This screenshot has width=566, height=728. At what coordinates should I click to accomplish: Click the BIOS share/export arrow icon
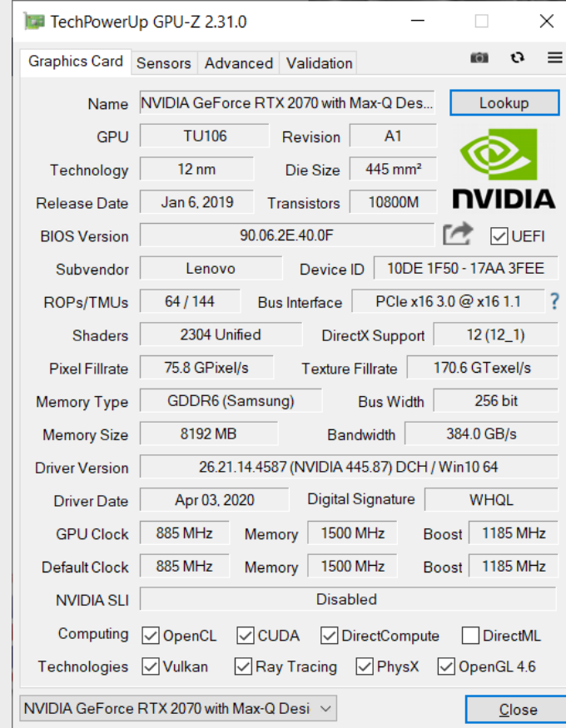coord(458,234)
